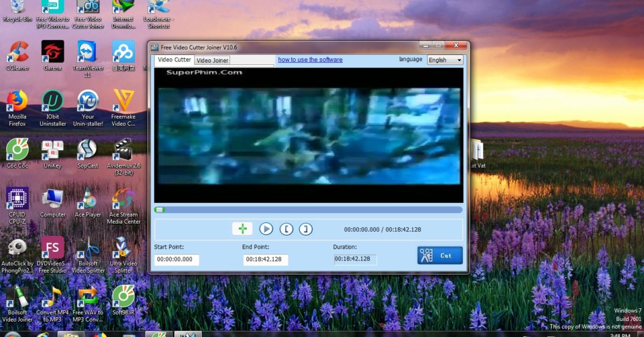The image size is (644, 337).
Task: Open Your Unin-staller! desktop icon
Action: click(x=88, y=108)
